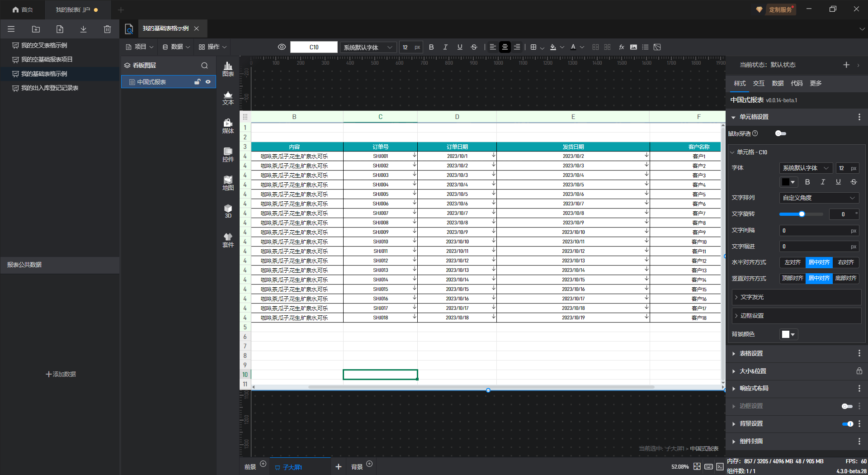Hide the 中国式报表 layer with eye icon
The height and width of the screenshot is (475, 868).
(208, 82)
